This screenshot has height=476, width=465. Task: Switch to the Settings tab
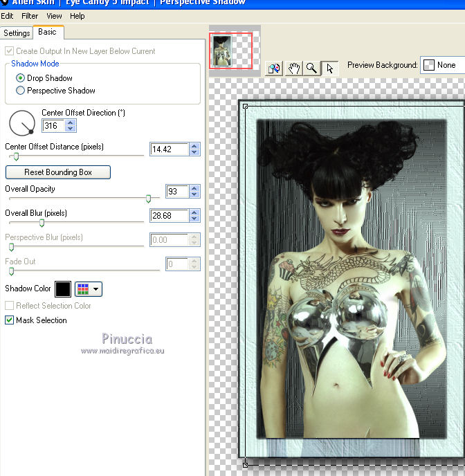pos(17,33)
